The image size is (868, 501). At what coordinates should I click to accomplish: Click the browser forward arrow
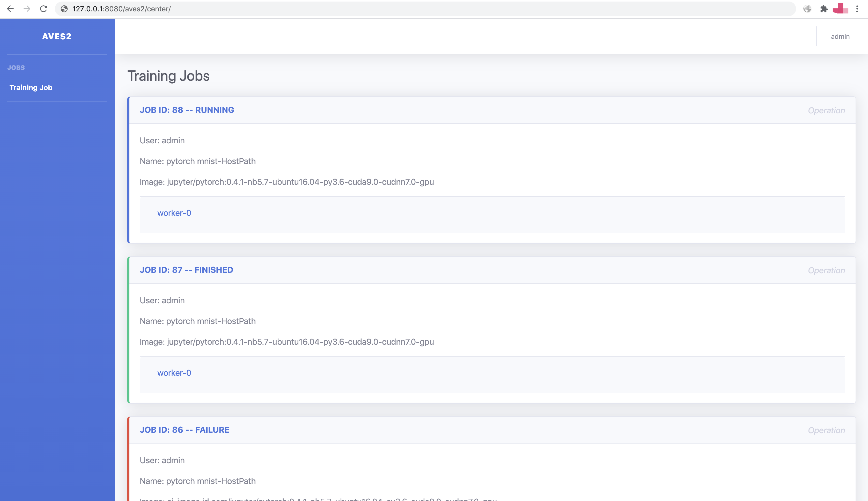pyautogui.click(x=27, y=9)
